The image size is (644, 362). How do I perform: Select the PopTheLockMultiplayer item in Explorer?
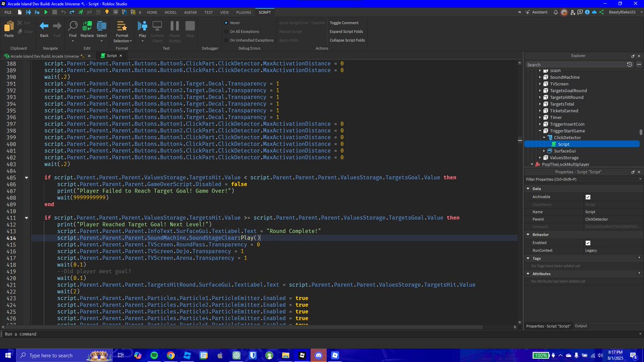(x=567, y=165)
